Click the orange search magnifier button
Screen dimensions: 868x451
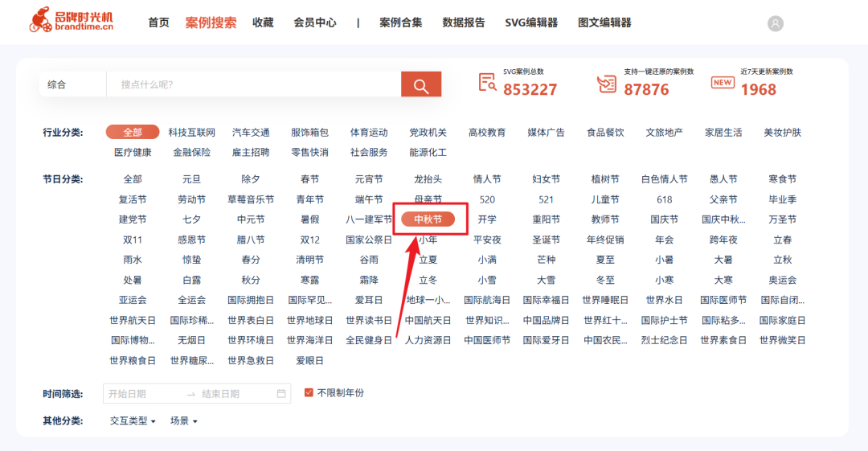420,84
